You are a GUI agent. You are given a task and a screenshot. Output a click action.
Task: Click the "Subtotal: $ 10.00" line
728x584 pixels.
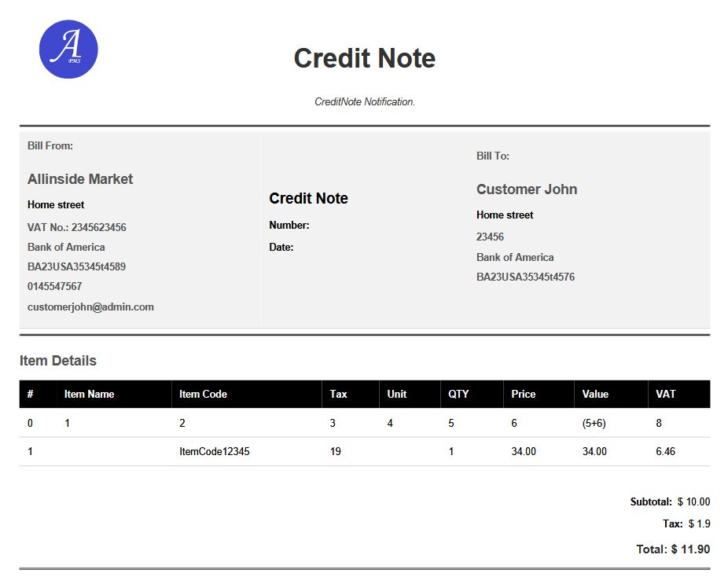(x=670, y=501)
